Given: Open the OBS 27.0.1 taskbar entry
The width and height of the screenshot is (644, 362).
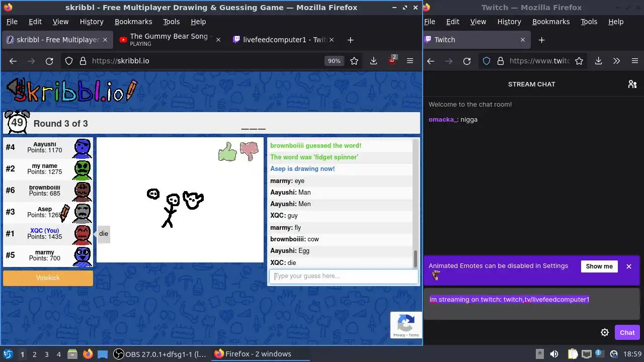Looking at the screenshot, I should click(160, 354).
